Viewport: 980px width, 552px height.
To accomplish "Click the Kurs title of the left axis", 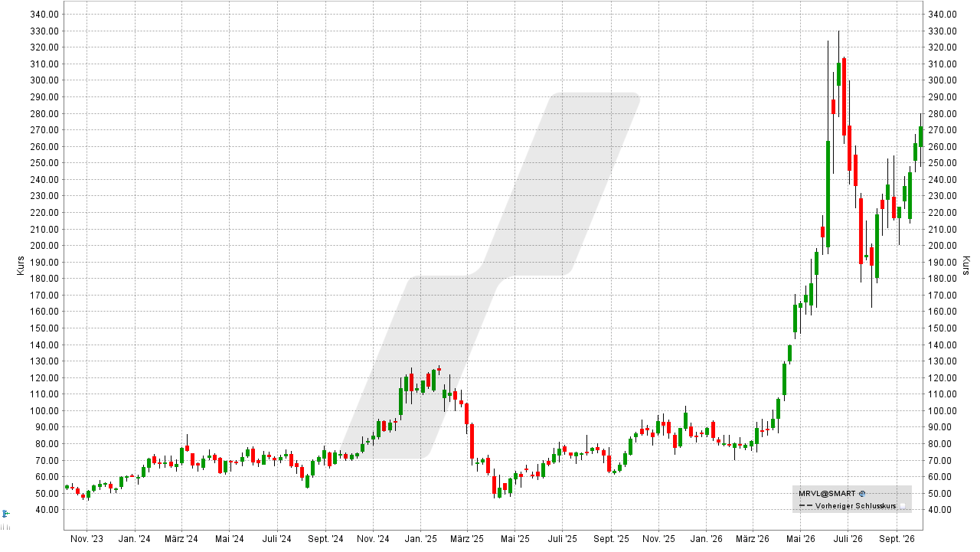I will tap(21, 266).
